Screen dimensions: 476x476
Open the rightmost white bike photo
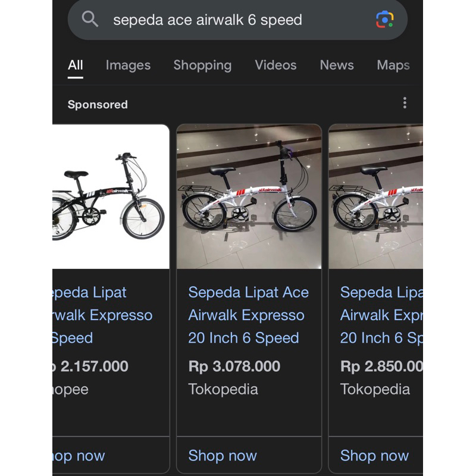(x=376, y=196)
